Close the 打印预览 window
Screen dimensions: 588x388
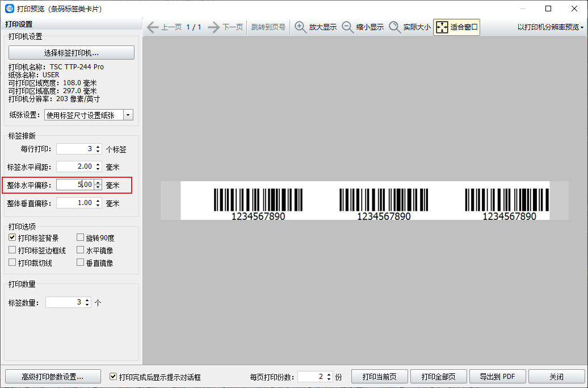tap(574, 9)
